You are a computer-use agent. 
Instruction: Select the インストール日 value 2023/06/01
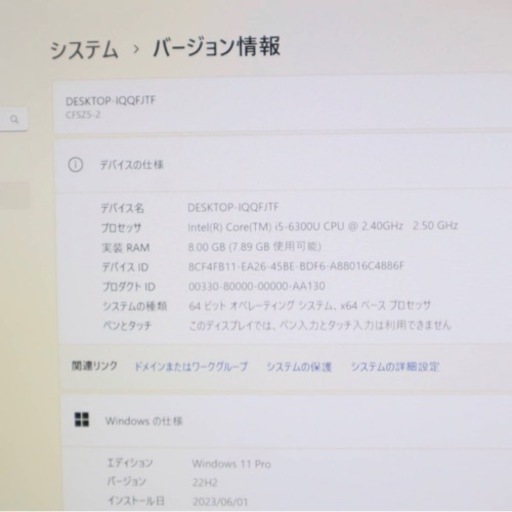[220, 501]
